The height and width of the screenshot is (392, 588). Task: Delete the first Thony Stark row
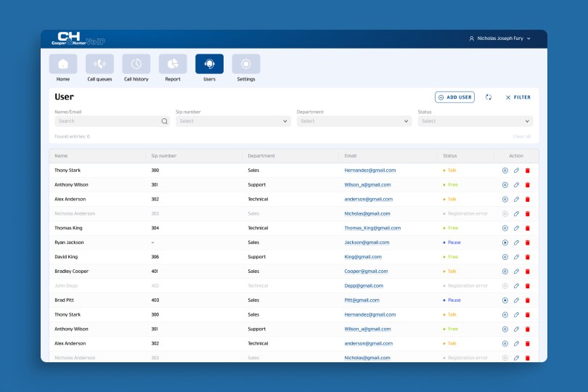(x=528, y=171)
